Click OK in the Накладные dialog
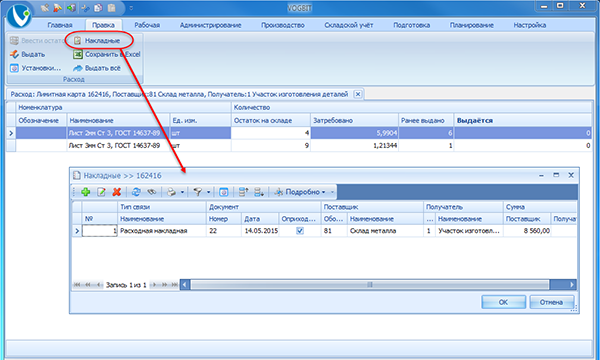 pyautogui.click(x=503, y=302)
